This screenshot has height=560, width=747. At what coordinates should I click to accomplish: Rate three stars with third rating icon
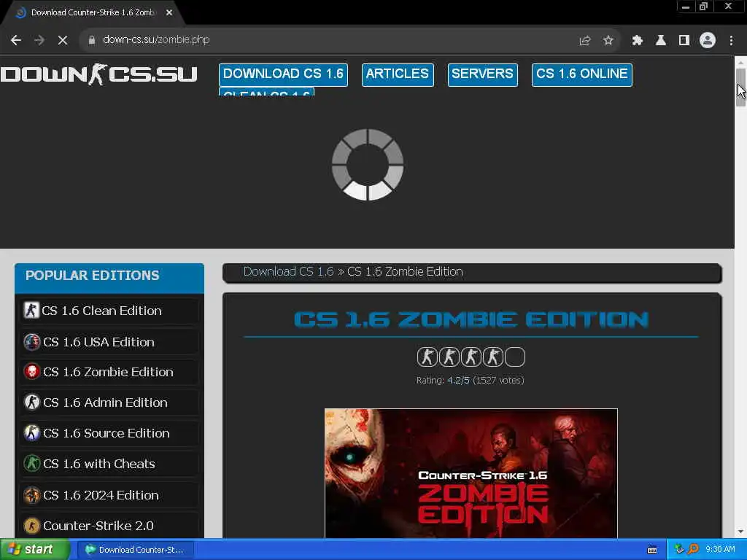(471, 357)
